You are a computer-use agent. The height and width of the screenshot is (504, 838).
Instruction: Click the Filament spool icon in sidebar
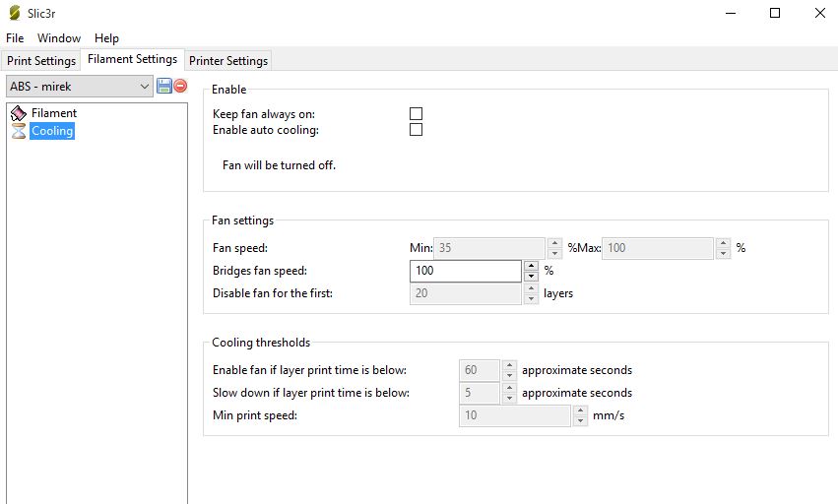(19, 113)
